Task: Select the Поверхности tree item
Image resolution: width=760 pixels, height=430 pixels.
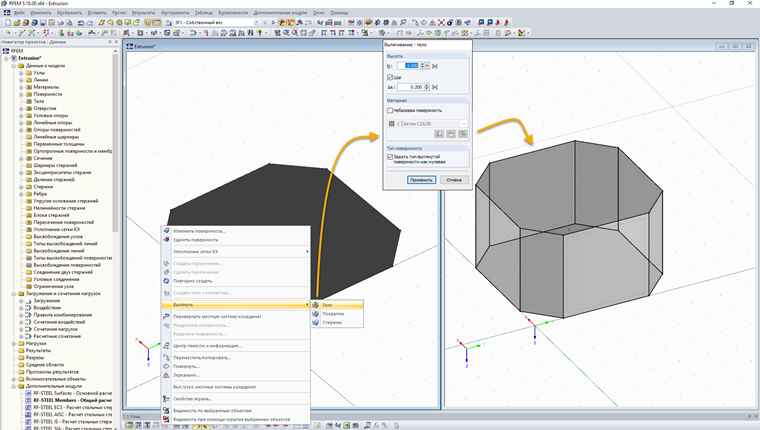Action: click(48, 94)
